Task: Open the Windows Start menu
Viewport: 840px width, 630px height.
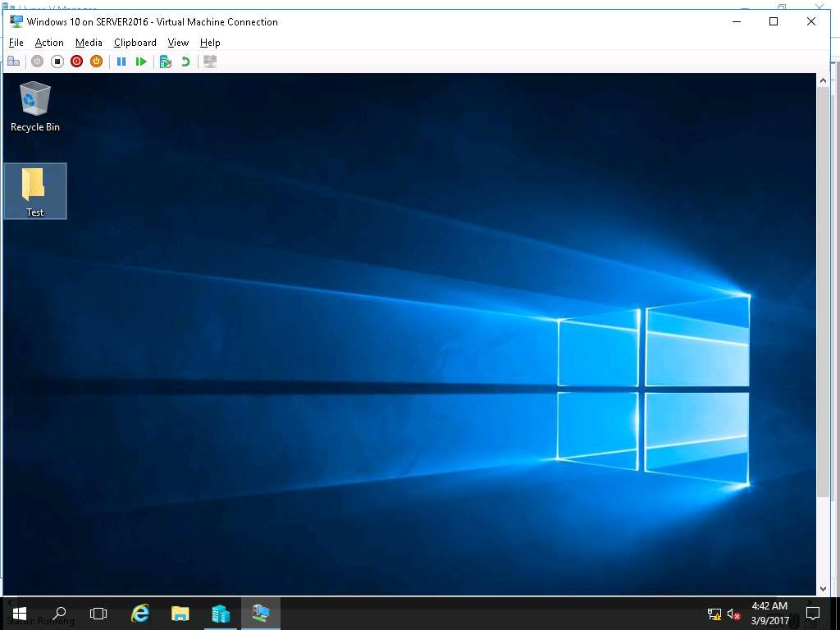Action: [20, 614]
